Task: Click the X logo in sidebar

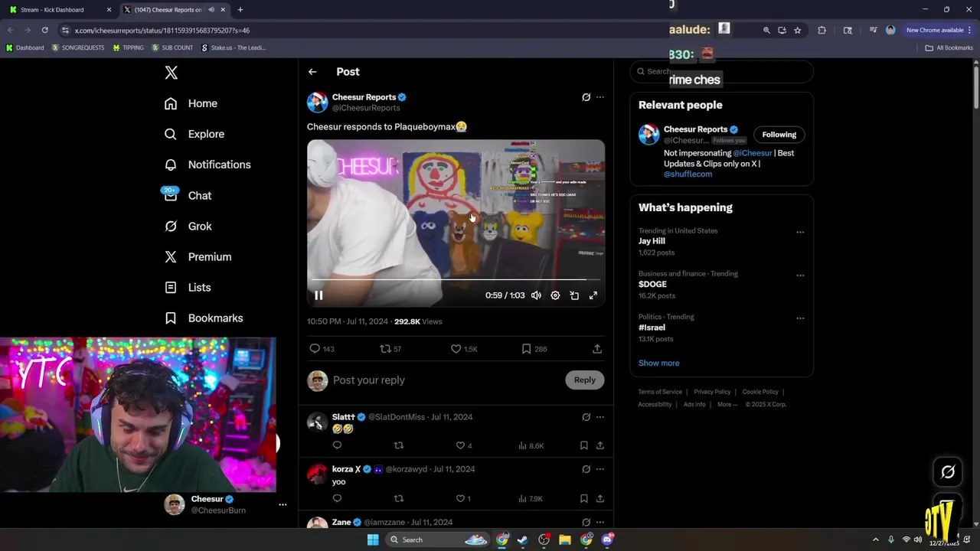Action: (171, 73)
